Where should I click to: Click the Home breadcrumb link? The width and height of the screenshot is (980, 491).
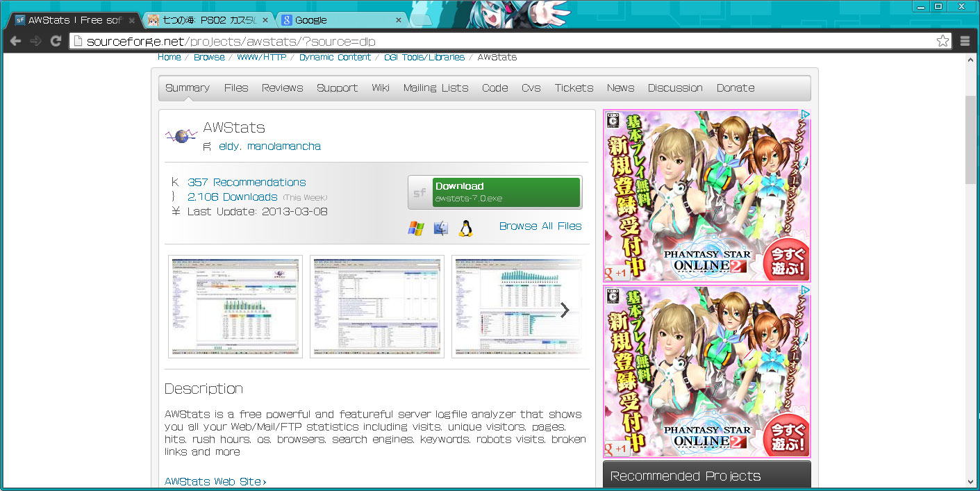point(169,57)
